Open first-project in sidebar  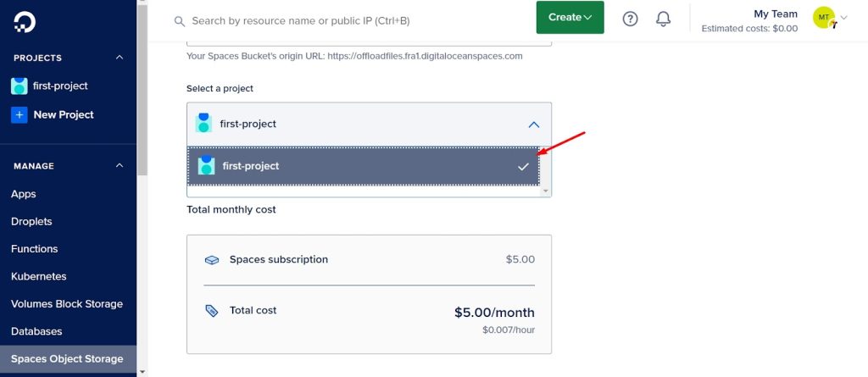click(x=60, y=86)
